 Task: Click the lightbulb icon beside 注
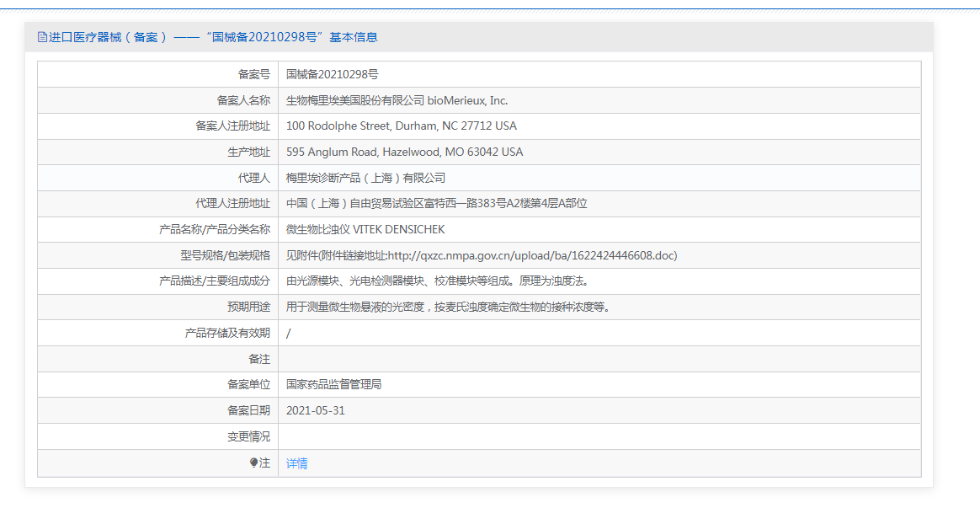tap(253, 463)
